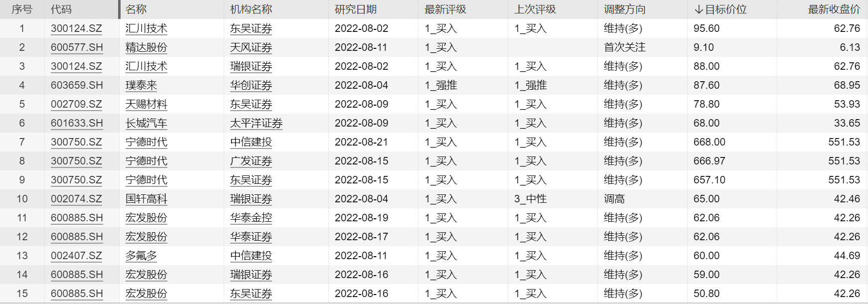Click stock code 002709.SZ link
Screen dimensions: 868x304
coord(76,104)
